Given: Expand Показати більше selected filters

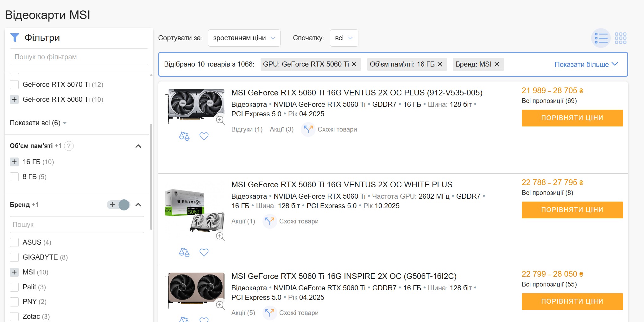Looking at the screenshot, I should [586, 64].
